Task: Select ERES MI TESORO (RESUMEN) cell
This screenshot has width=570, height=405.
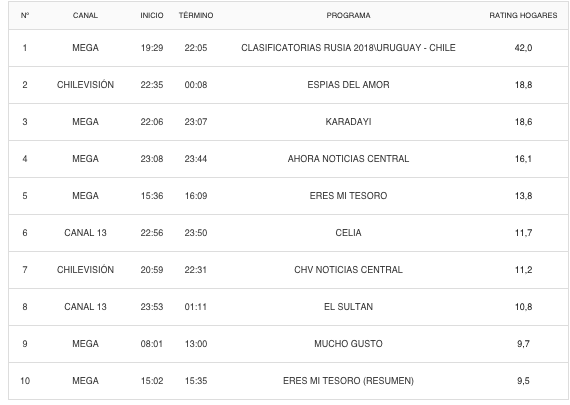Action: [348, 381]
